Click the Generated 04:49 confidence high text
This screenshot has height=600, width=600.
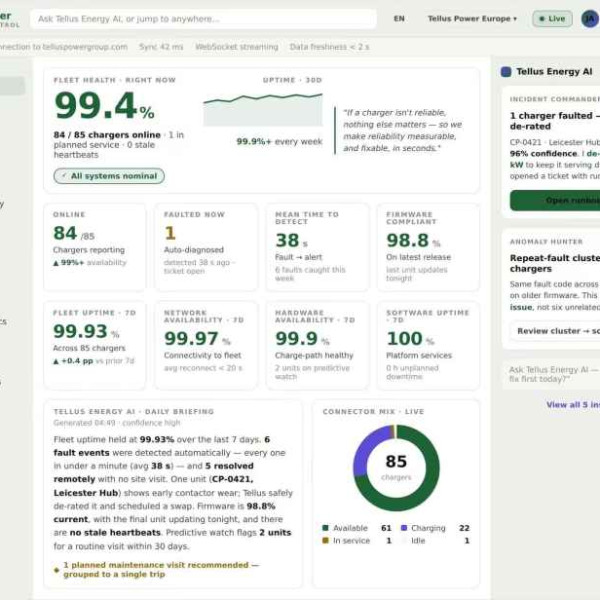(x=117, y=423)
